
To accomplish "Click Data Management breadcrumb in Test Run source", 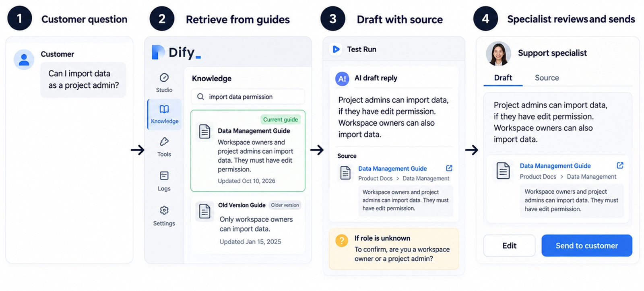I will click(x=426, y=178).
